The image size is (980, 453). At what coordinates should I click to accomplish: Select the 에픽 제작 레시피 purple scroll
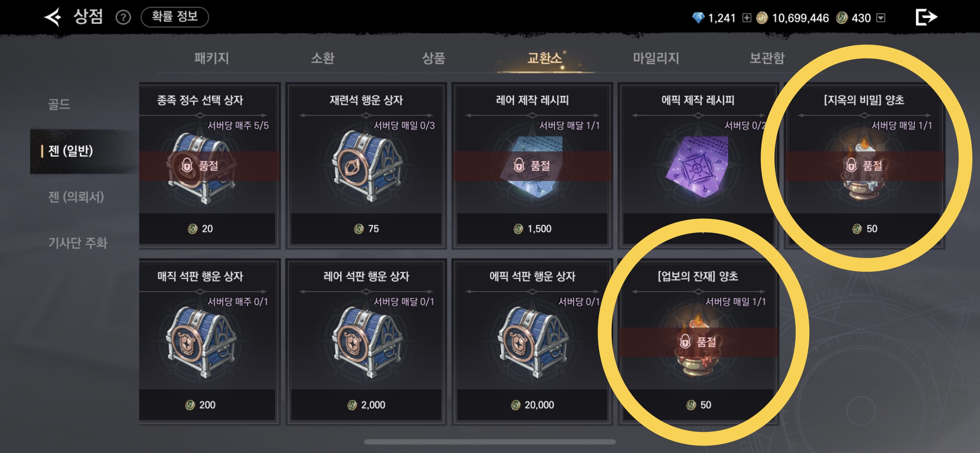698,166
